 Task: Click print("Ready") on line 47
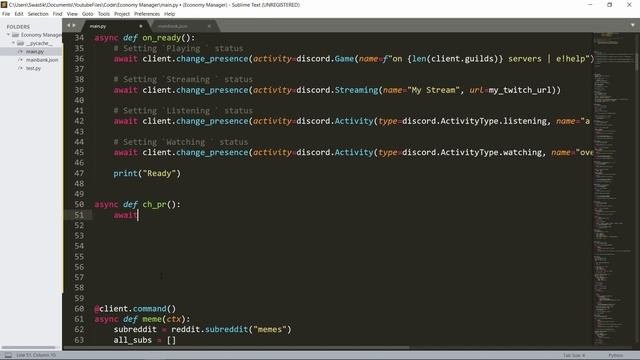point(147,173)
